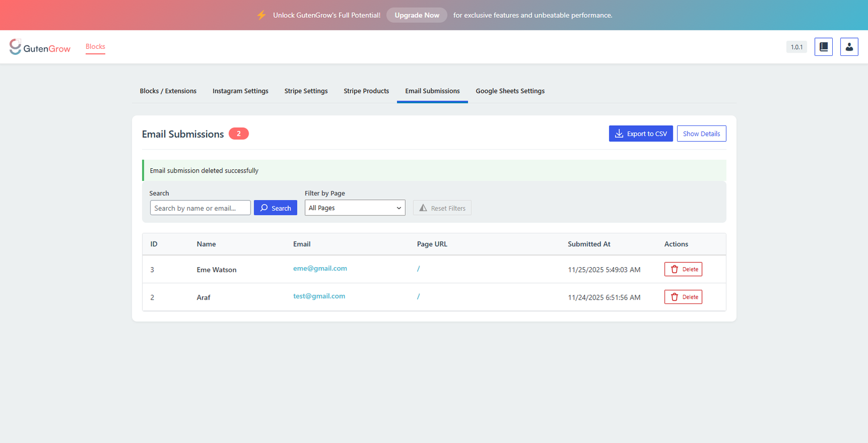Click the Blocks menu item in header
The height and width of the screenshot is (443, 868).
95,47
